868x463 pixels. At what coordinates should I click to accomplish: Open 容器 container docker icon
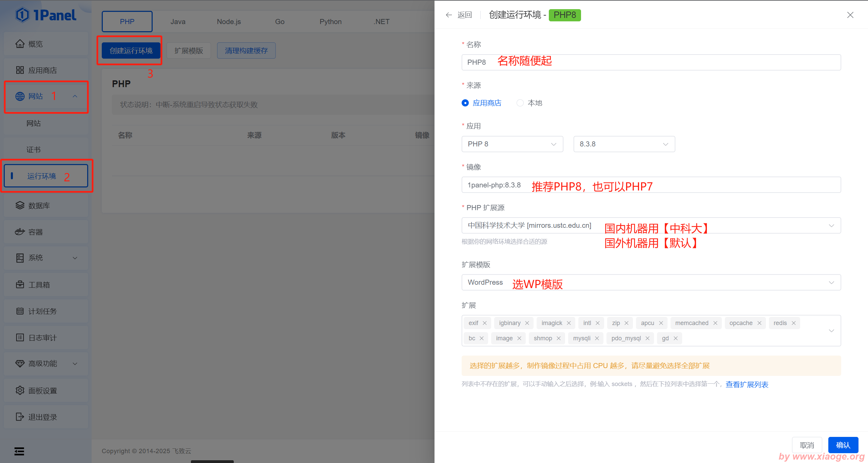point(20,232)
